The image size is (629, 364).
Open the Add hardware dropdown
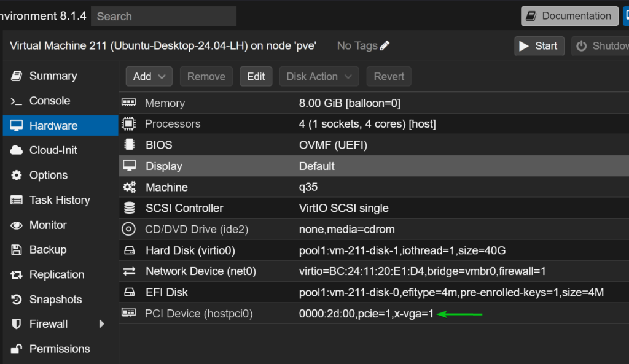point(149,76)
